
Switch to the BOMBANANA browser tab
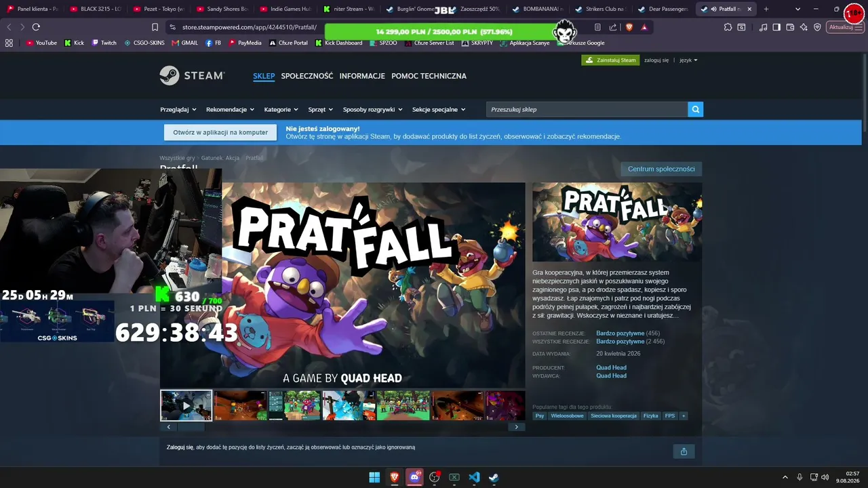(x=538, y=9)
